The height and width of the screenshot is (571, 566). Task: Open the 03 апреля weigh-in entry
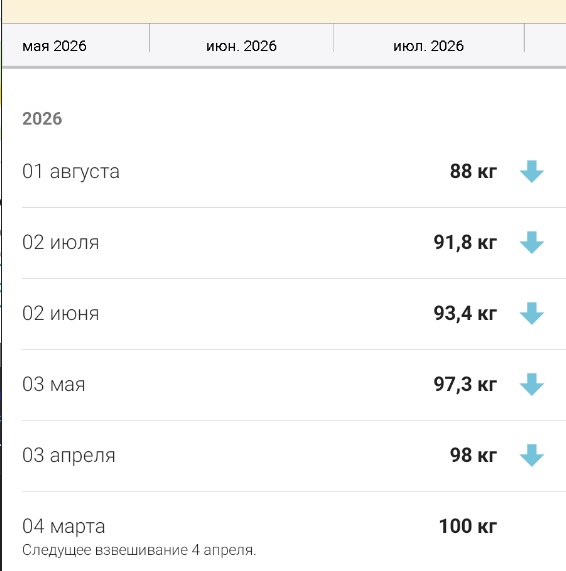[294, 456]
